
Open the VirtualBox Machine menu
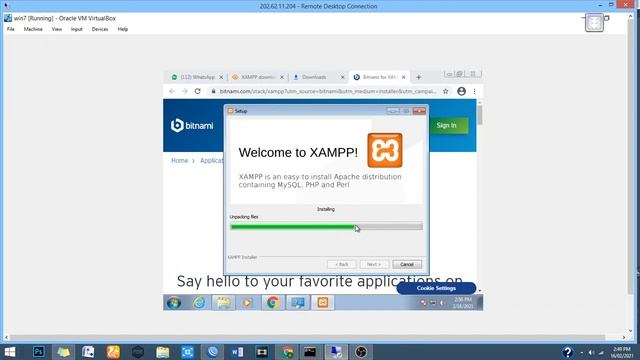(x=33, y=29)
